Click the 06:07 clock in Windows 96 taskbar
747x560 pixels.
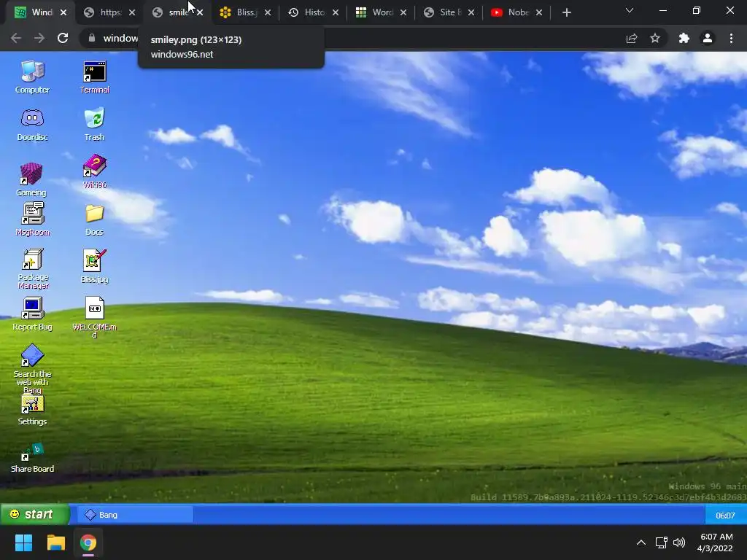point(725,516)
